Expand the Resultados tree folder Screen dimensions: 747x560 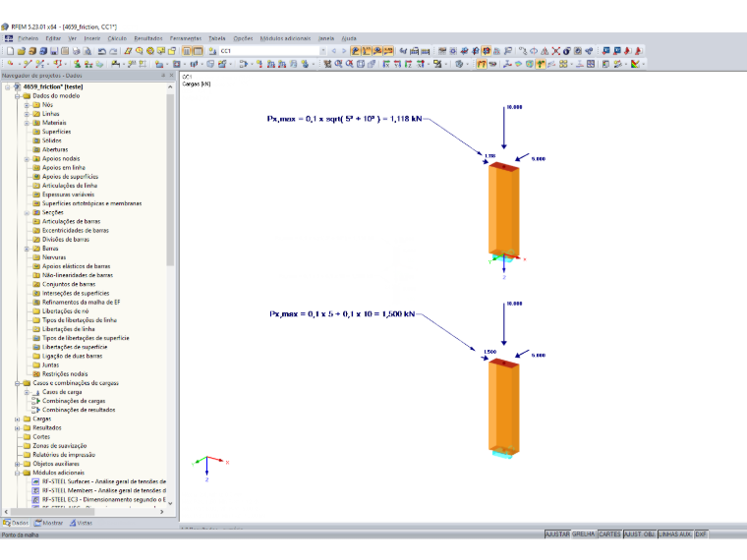click(x=17, y=428)
